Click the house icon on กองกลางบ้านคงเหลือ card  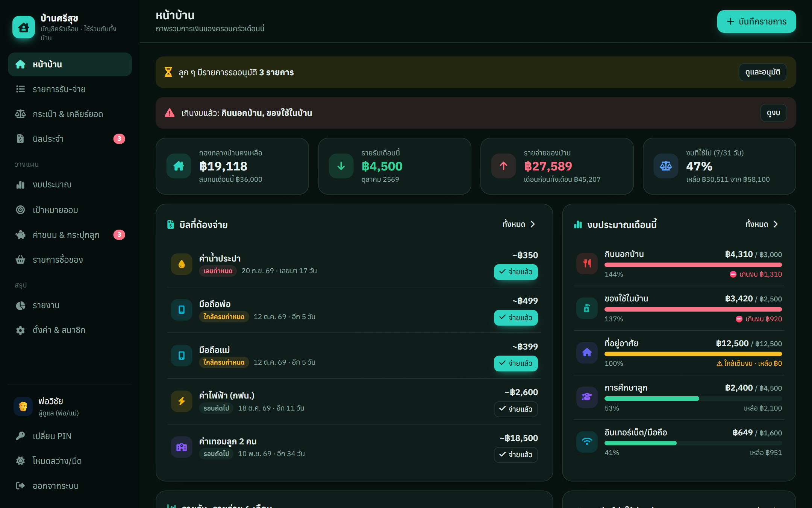179,166
